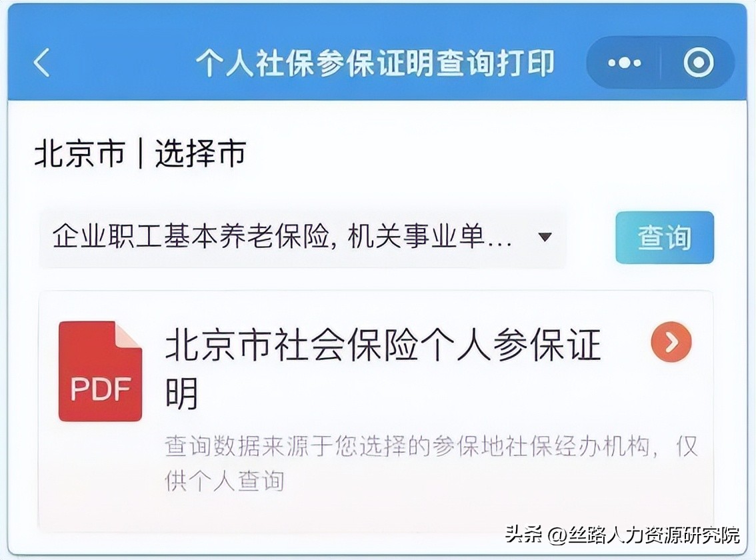Tap the orange arrow circle icon
This screenshot has height=560, width=756.
pos(671,342)
